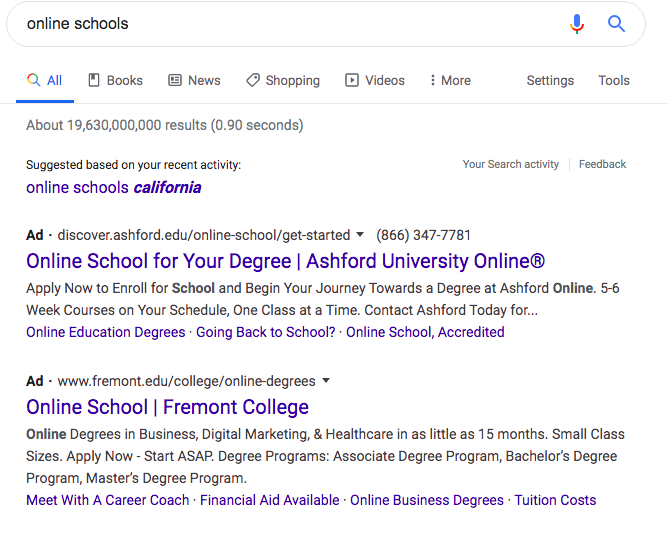
Task: Open the Tuition Costs sitelink
Action: tap(555, 500)
